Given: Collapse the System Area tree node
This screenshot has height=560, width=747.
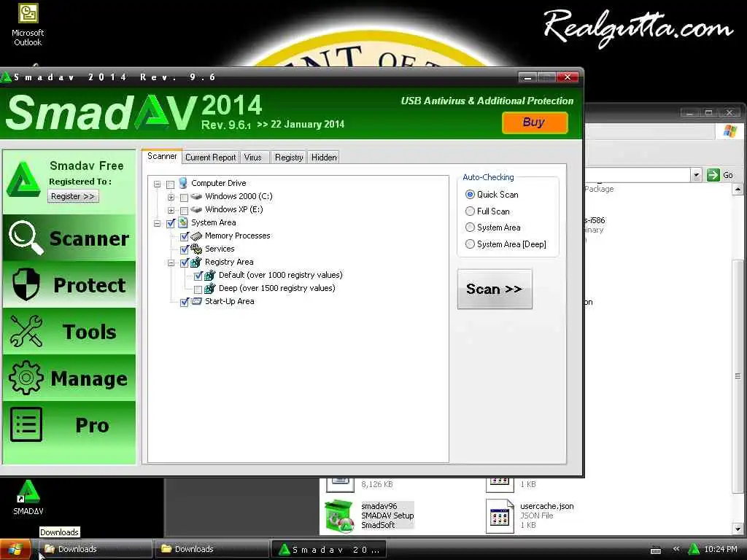Looking at the screenshot, I should [x=158, y=223].
